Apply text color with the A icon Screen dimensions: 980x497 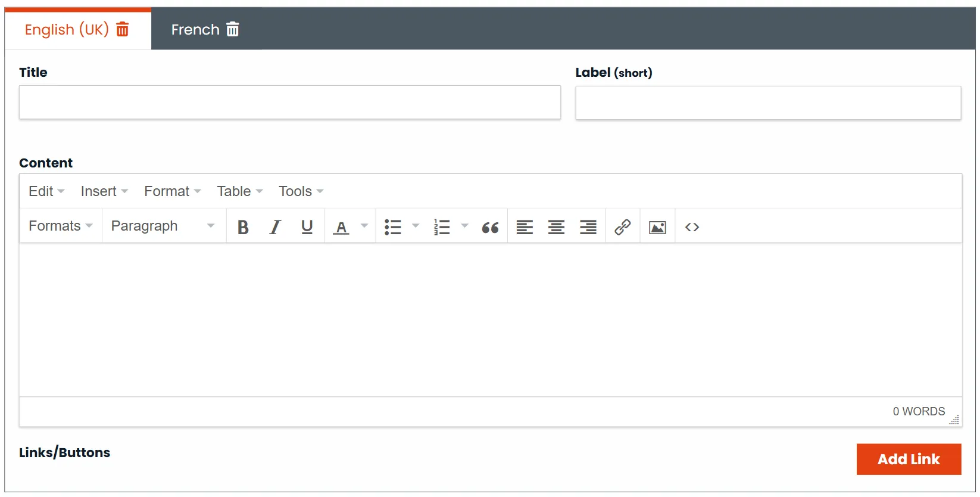pos(341,227)
